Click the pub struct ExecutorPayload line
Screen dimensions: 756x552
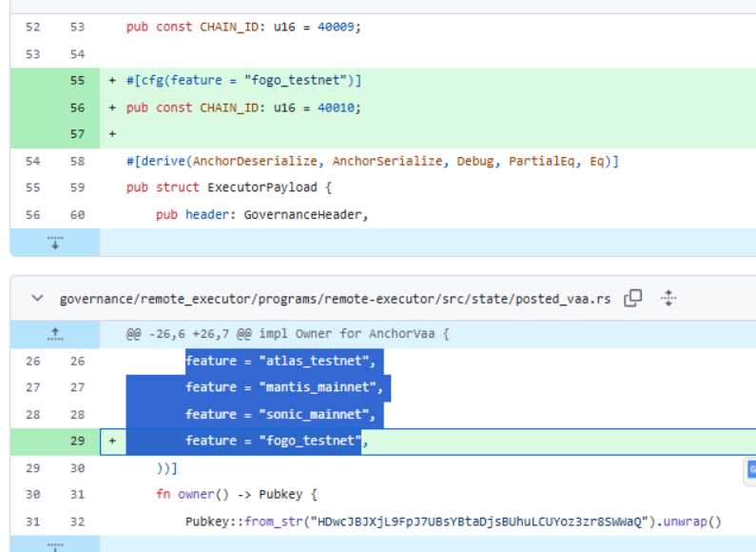[229, 187]
